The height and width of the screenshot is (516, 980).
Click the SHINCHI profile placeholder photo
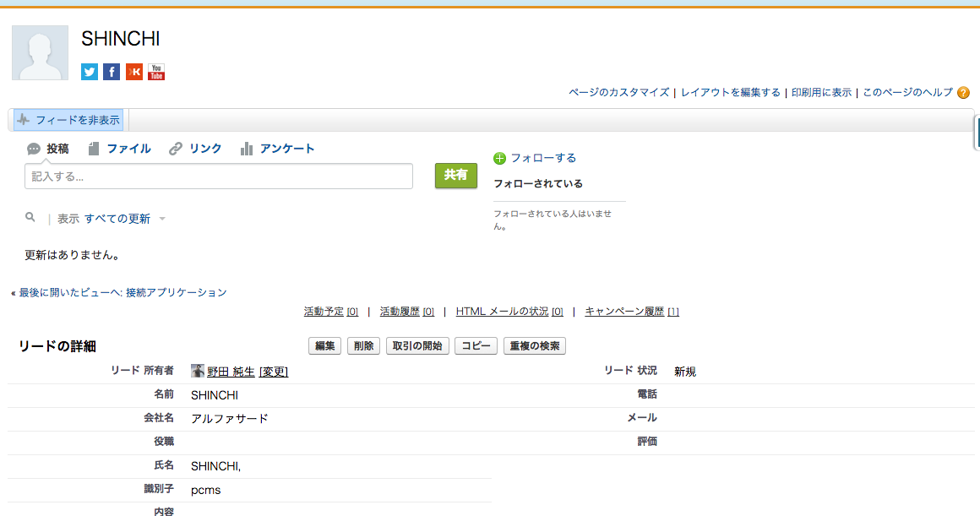pos(40,53)
